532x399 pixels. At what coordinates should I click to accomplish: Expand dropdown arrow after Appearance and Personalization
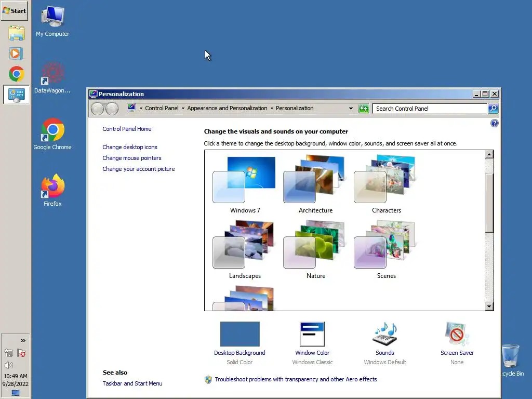click(272, 108)
